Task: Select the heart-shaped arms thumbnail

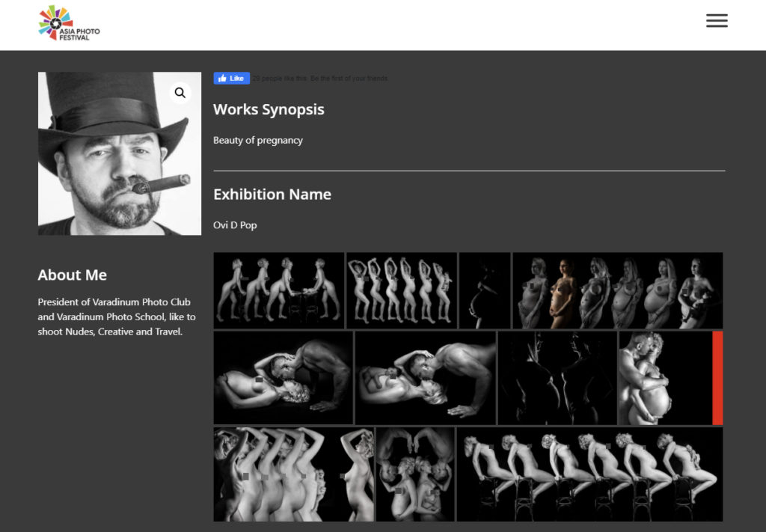Action: pos(415,474)
